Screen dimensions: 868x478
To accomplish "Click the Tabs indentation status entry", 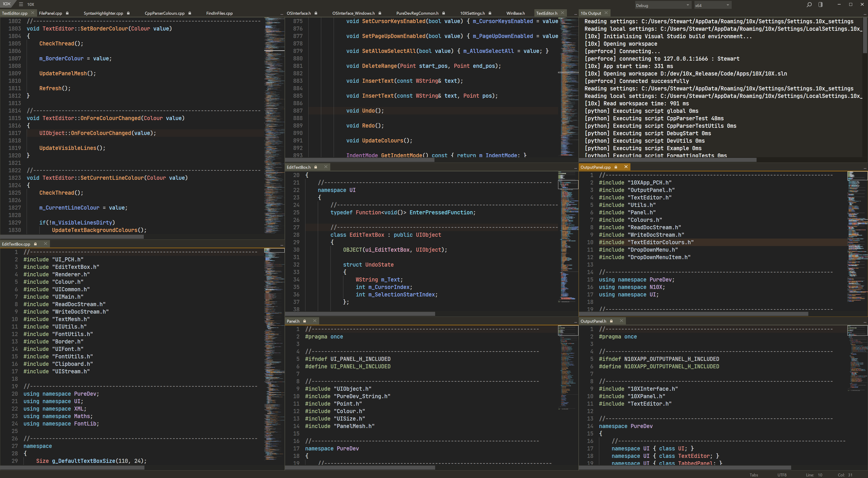I will pos(754,475).
